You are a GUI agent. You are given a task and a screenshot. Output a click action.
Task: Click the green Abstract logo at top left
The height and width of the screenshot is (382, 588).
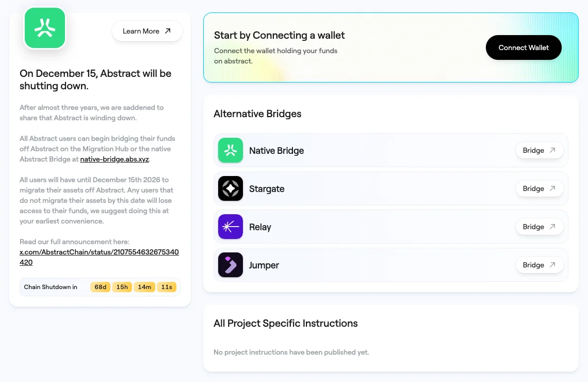[x=45, y=28]
